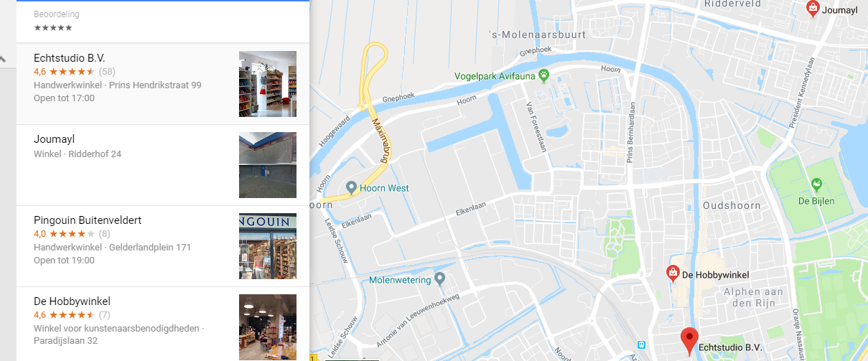Select De Hobbywinkel shopping bag pin
The image size is (868, 361).
click(672, 273)
